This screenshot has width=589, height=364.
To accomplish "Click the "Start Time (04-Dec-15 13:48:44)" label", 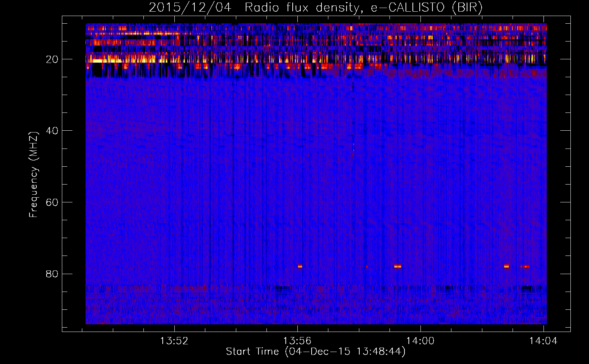I will point(316,352).
